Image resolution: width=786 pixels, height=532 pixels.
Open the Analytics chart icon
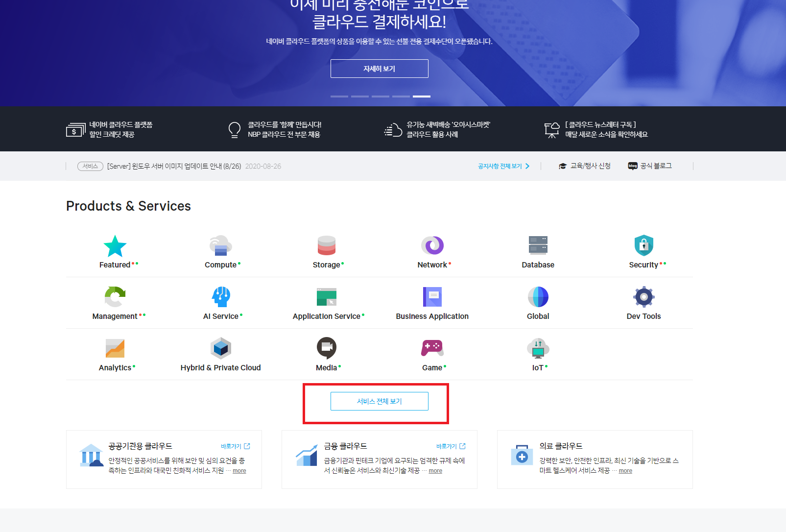(115, 348)
